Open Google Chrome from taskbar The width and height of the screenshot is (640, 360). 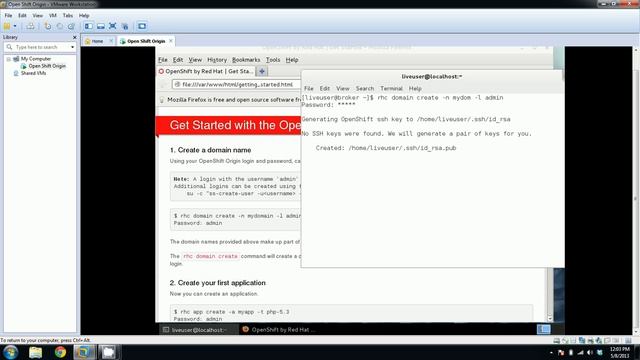60,352
